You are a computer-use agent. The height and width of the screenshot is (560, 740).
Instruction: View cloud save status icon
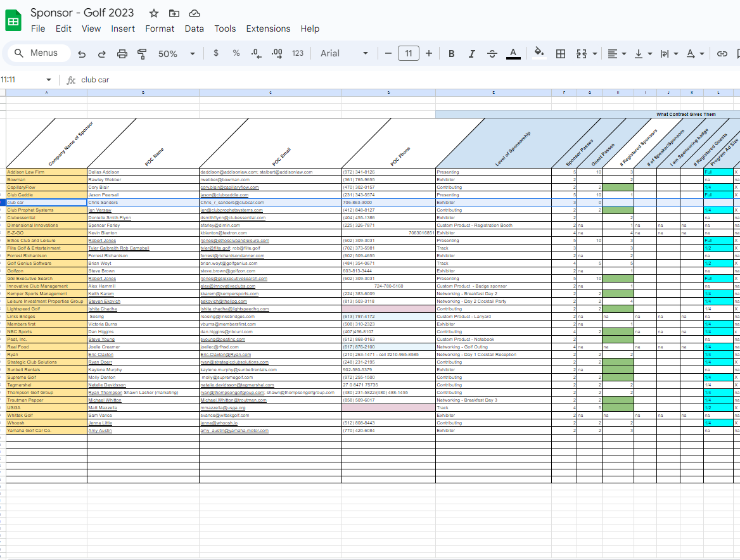pos(194,13)
